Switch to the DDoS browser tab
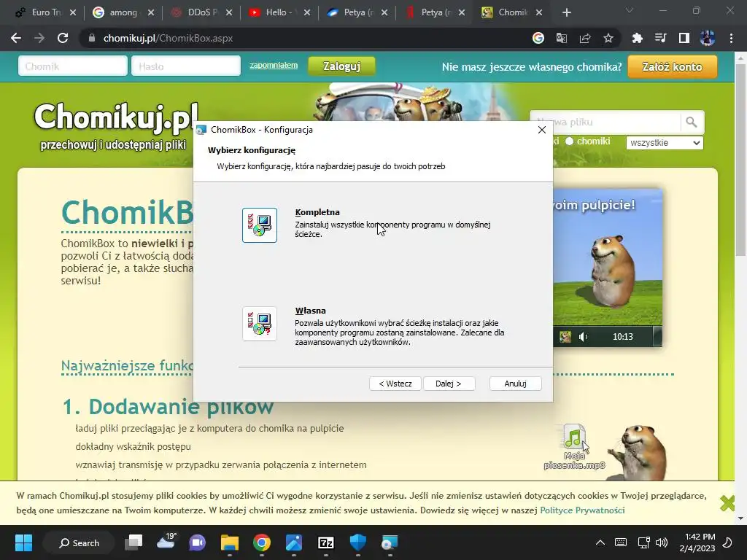 [x=201, y=12]
